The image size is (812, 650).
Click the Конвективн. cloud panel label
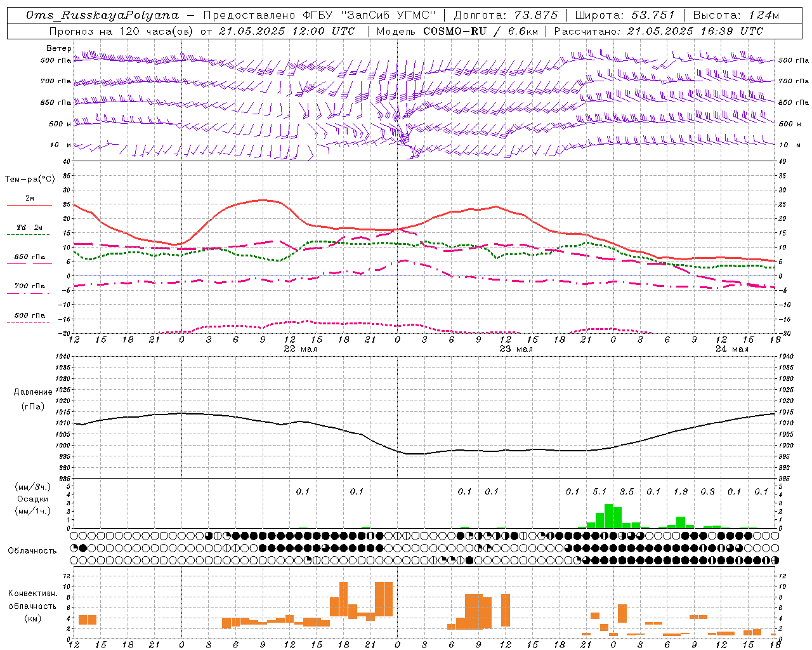(32, 594)
